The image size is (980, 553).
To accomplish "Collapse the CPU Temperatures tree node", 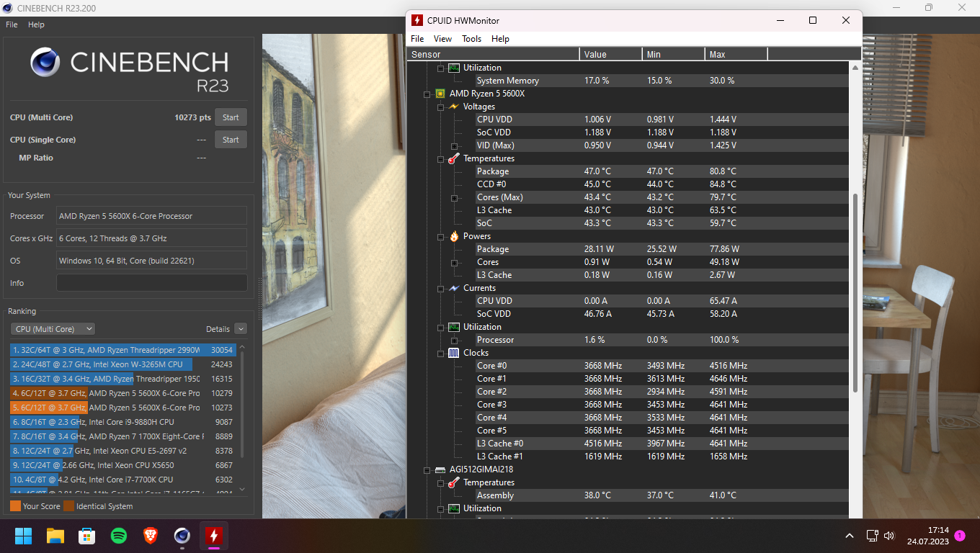I will [441, 158].
